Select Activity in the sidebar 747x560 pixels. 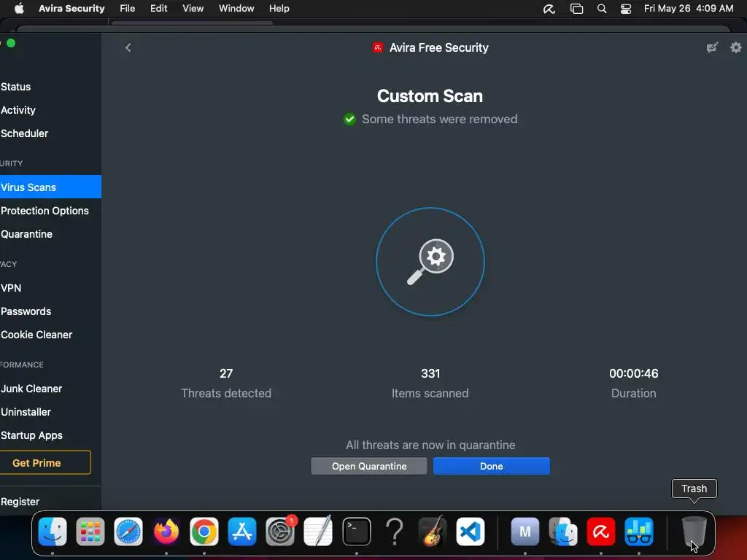pyautogui.click(x=18, y=110)
